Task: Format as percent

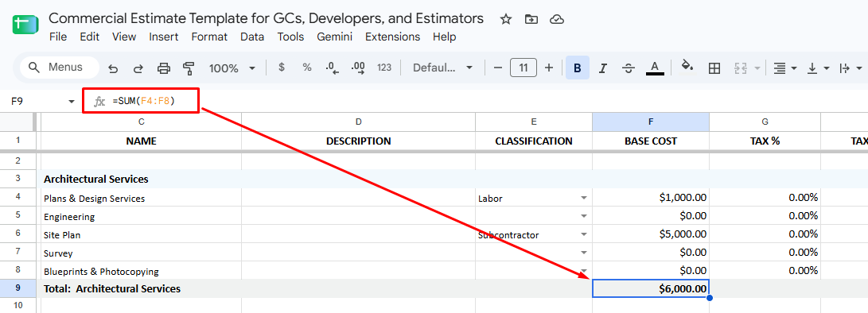Action: point(306,68)
